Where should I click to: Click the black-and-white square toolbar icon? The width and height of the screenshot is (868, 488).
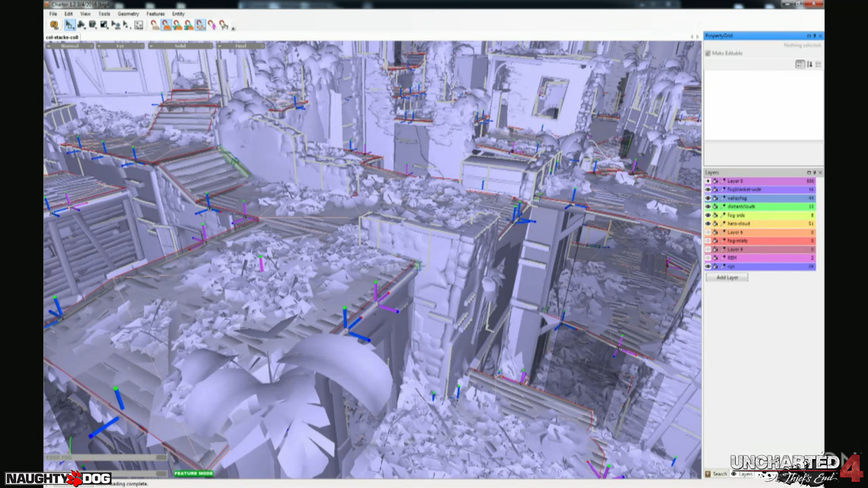pyautogui.click(x=104, y=25)
